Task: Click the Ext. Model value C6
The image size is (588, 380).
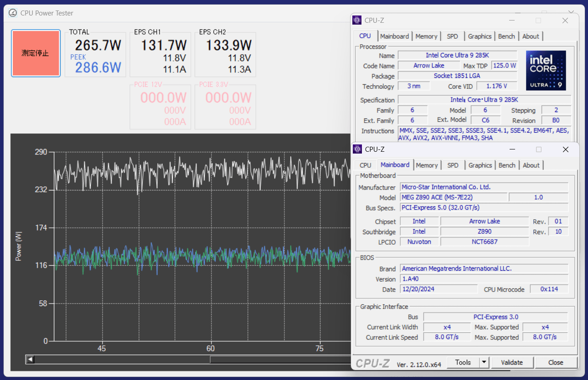Action: (485, 121)
